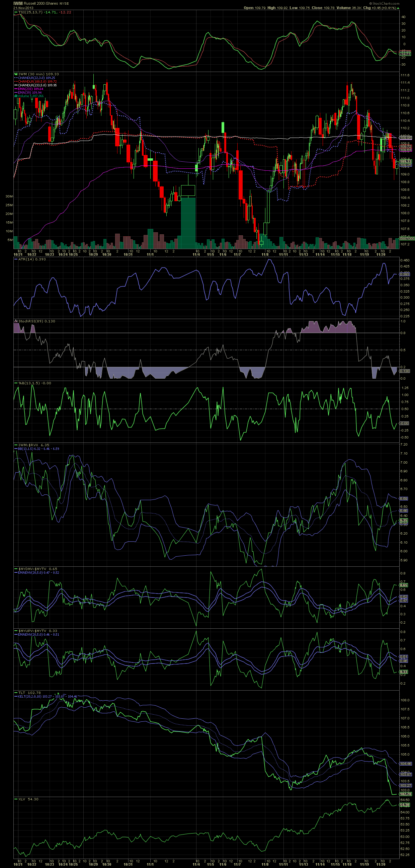Click the 6.46 middle band tag

pos(404,511)
